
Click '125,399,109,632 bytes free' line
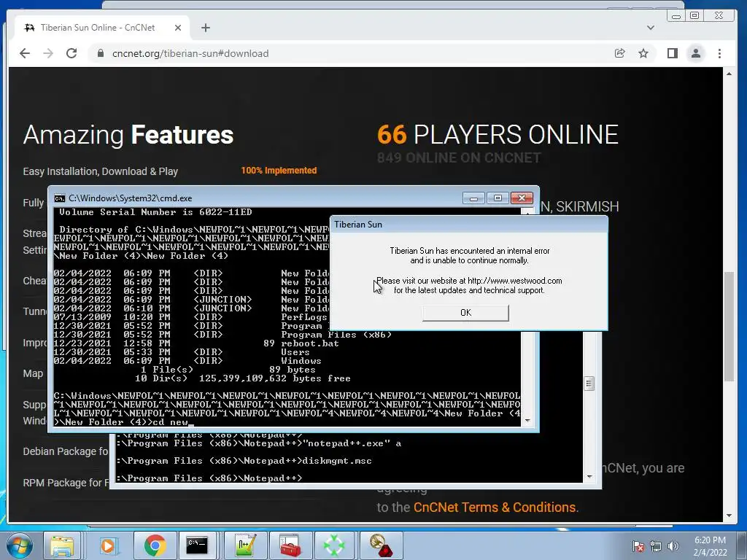275,378
